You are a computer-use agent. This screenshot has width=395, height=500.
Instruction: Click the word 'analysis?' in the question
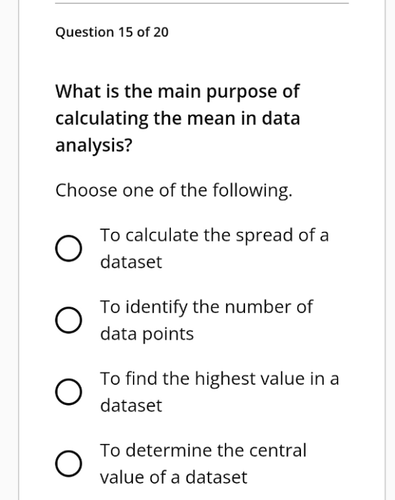[94, 146]
